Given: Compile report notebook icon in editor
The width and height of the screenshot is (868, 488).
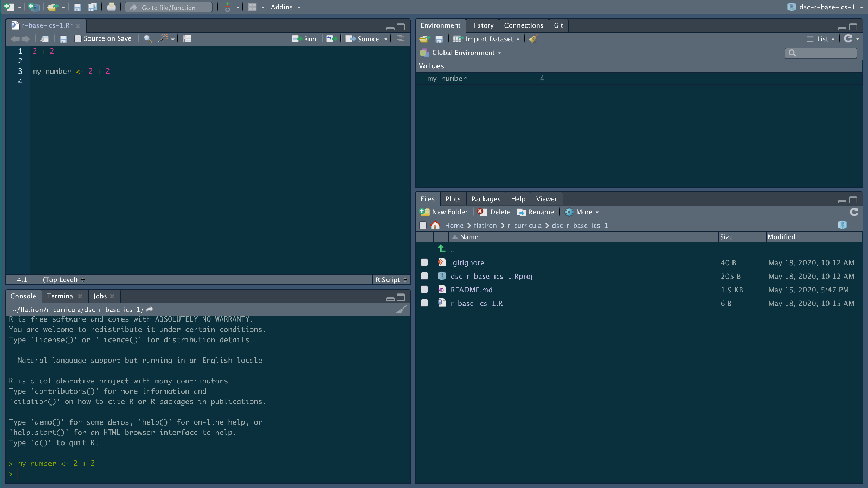Looking at the screenshot, I should pos(187,38).
